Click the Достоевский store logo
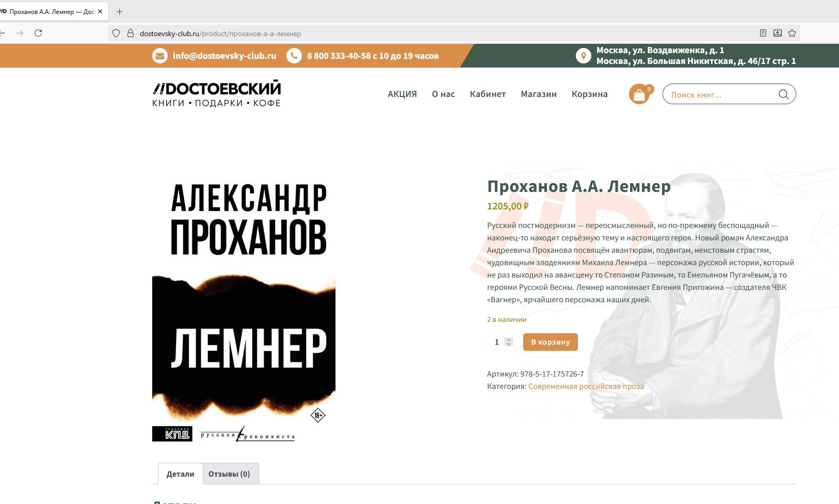This screenshot has width=839, height=504. tap(217, 93)
